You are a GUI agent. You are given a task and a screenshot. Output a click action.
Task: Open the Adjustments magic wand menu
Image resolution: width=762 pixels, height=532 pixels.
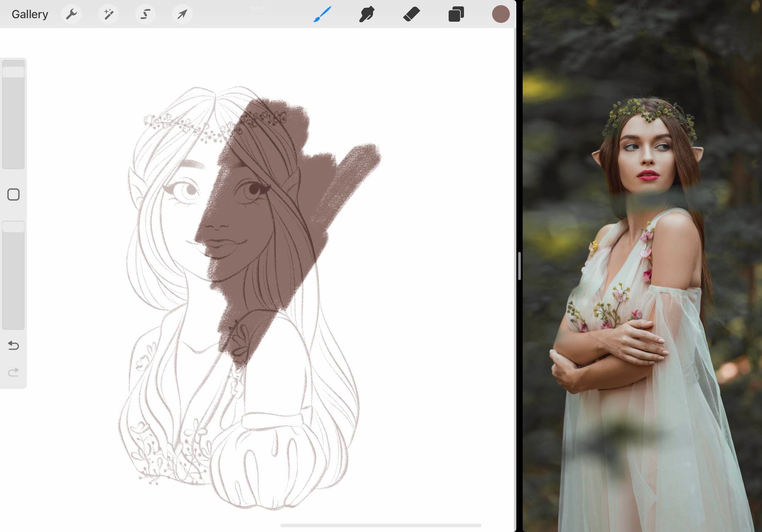coord(108,14)
